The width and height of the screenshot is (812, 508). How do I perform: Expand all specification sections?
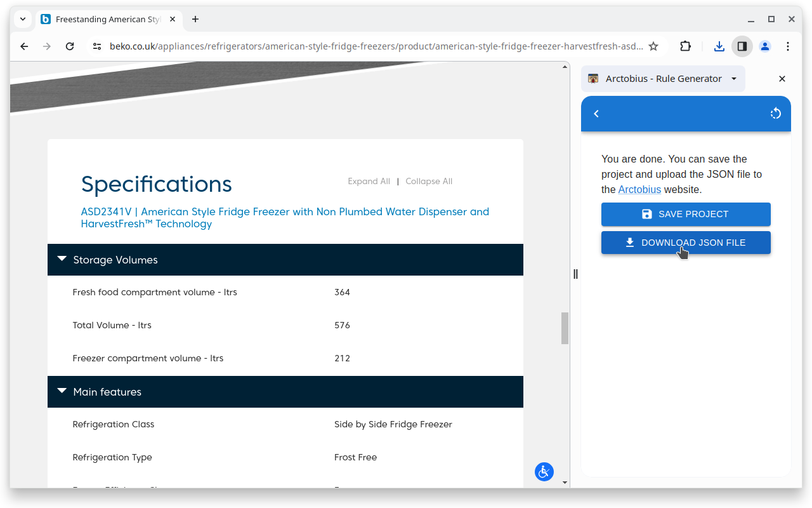369,182
